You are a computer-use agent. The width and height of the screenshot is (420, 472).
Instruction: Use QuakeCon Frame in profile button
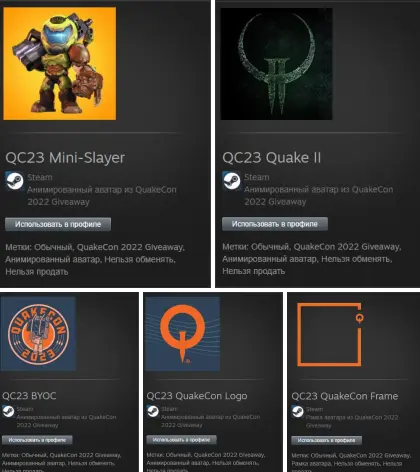click(x=326, y=440)
